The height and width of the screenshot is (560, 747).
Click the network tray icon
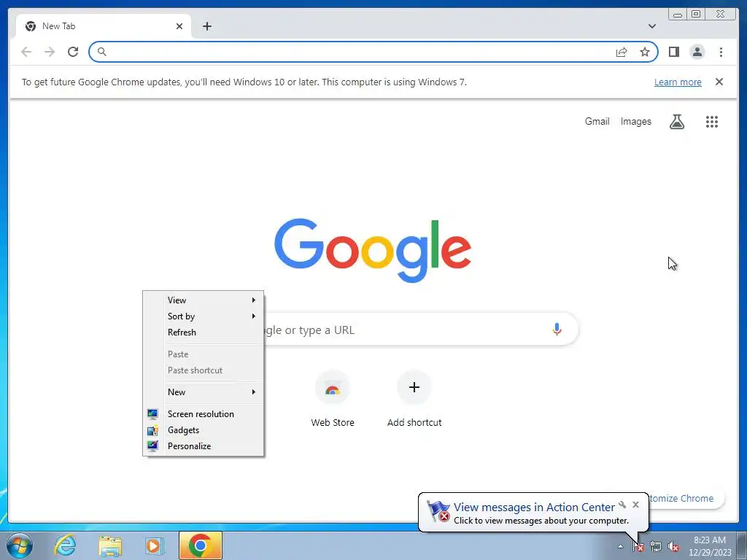tap(656, 547)
